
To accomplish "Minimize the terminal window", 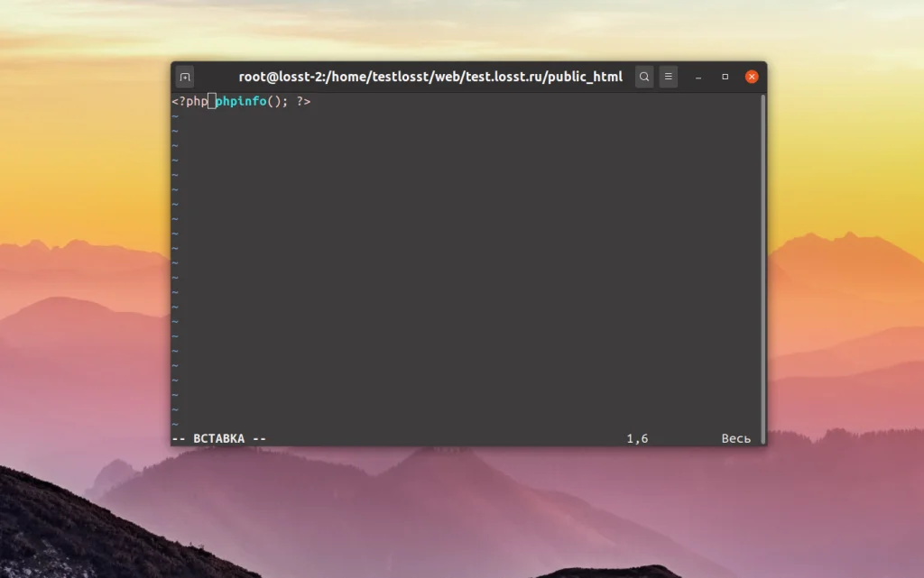I will [x=698, y=78].
